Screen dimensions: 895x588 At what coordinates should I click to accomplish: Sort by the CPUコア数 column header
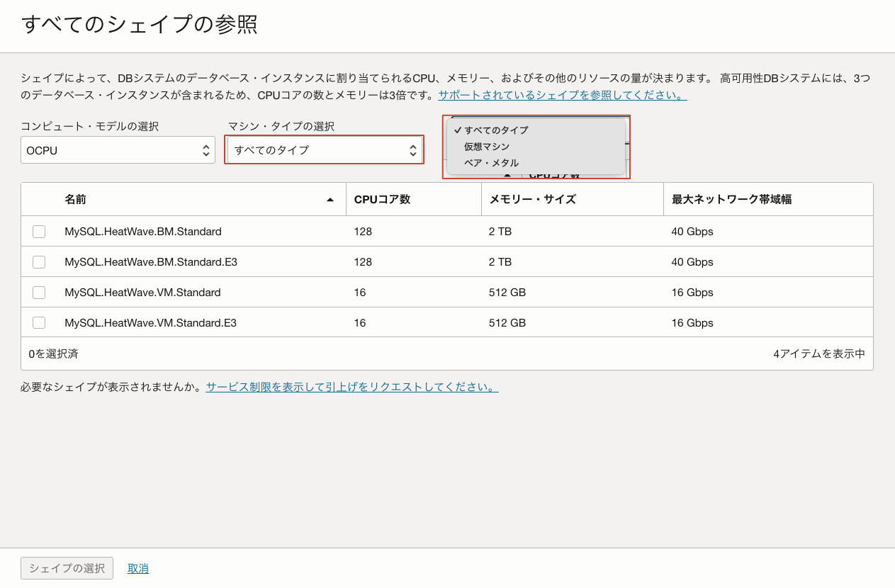(x=383, y=199)
